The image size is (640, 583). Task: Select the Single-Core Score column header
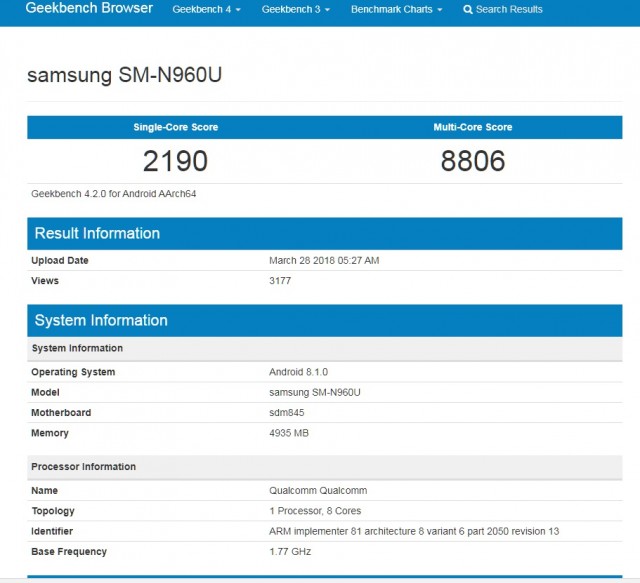point(176,128)
